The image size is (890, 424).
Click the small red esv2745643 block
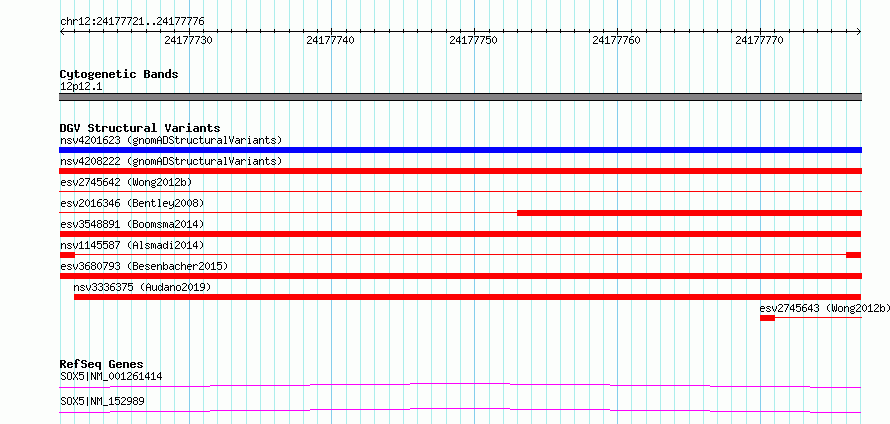pyautogui.click(x=767, y=318)
